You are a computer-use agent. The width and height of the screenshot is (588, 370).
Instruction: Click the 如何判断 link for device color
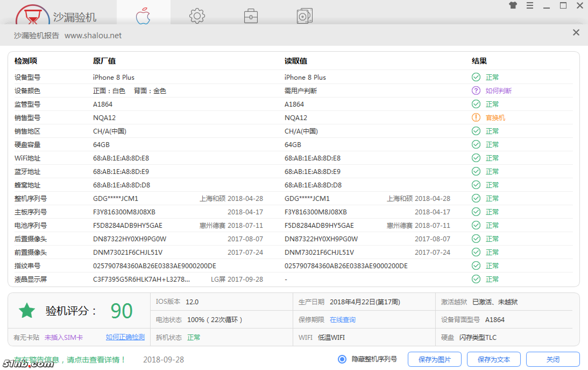point(498,91)
